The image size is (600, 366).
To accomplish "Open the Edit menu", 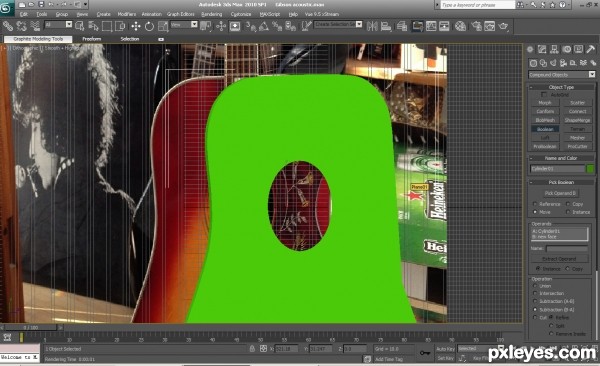I will [x=24, y=14].
